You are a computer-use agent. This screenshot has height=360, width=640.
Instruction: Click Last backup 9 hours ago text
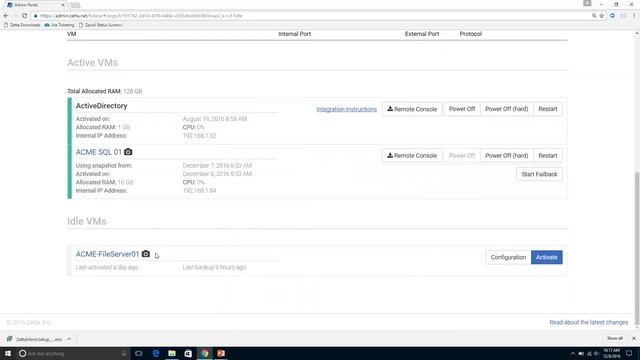tap(214, 267)
